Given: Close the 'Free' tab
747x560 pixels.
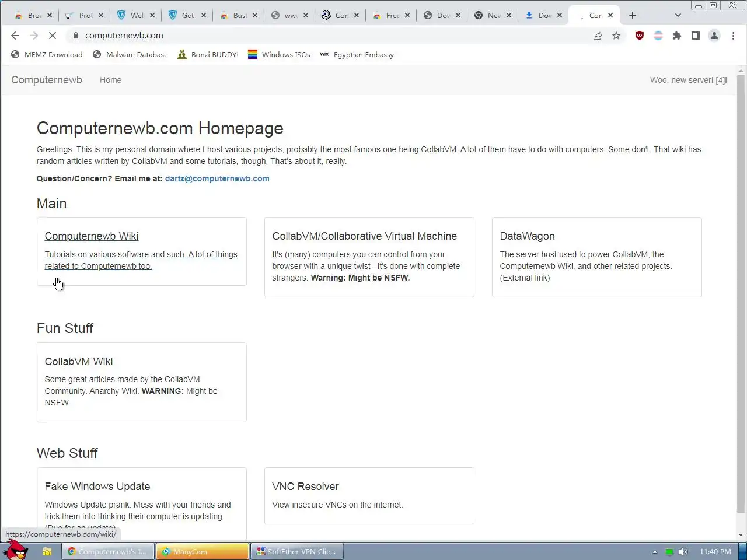Looking at the screenshot, I should coord(407,15).
